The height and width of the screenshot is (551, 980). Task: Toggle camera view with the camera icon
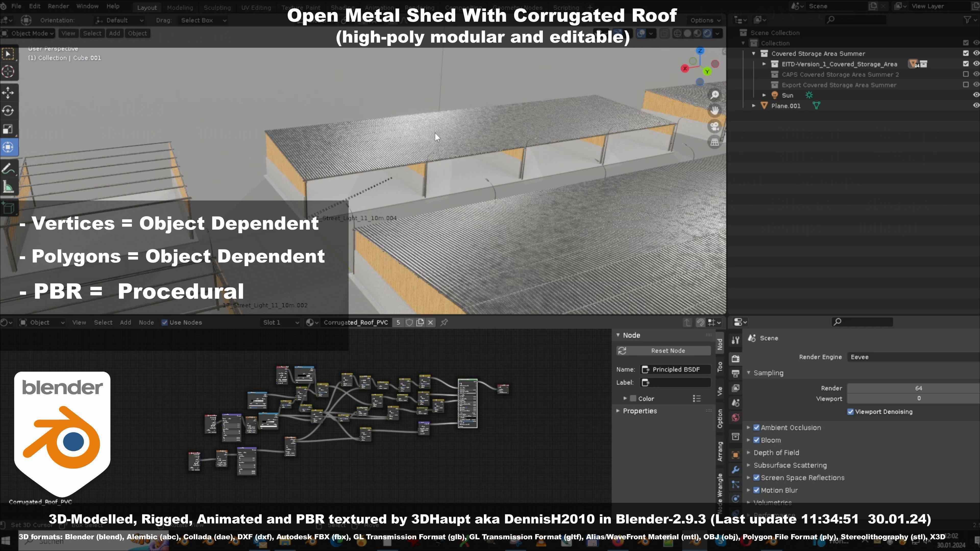(715, 126)
